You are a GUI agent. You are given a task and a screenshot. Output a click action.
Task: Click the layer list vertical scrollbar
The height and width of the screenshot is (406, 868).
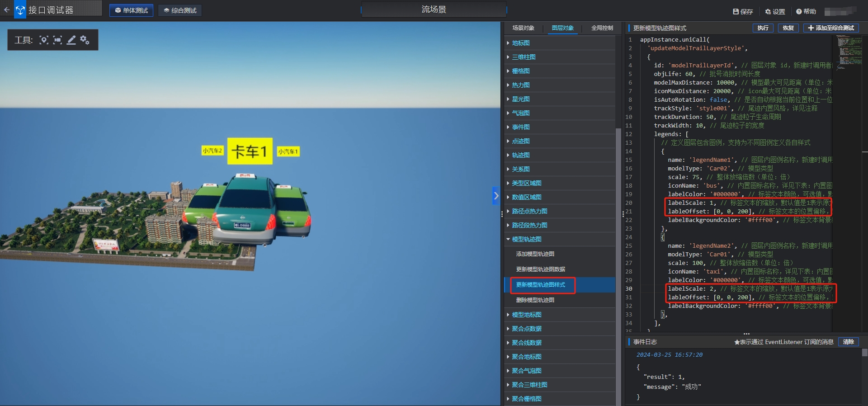pyautogui.click(x=618, y=267)
